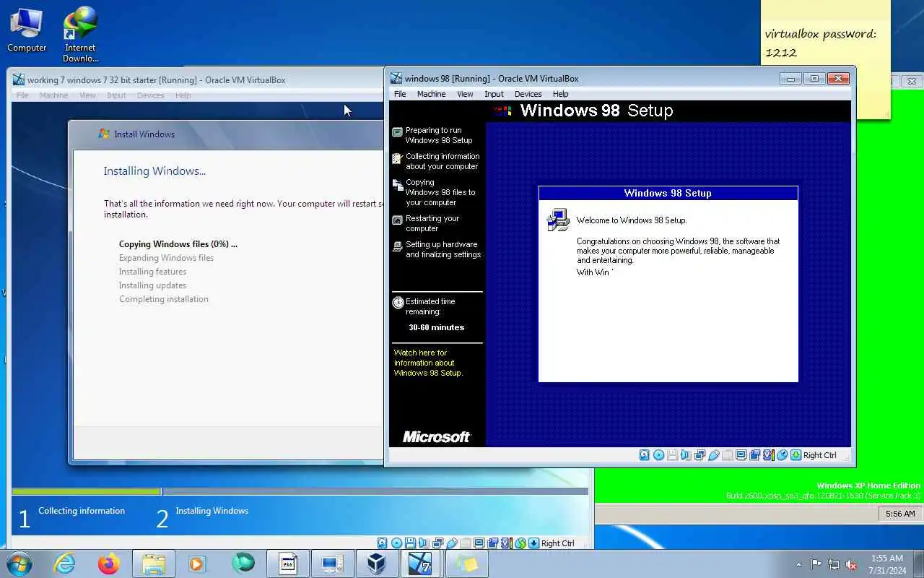Viewport: 924px width, 578px height.
Task: Open Input menu in windows 98 VM window
Action: [x=494, y=94]
